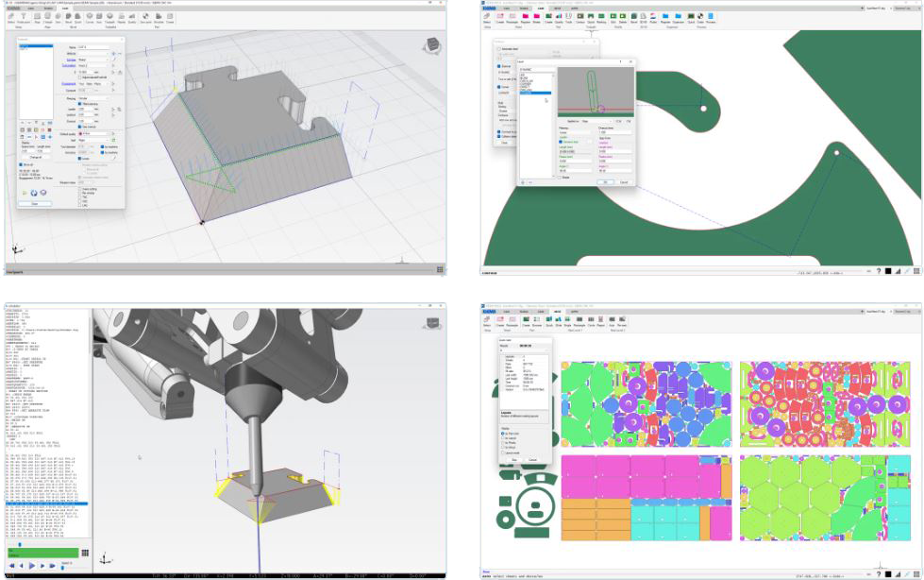Click the Close button in the toolpath dialog

tap(35, 203)
